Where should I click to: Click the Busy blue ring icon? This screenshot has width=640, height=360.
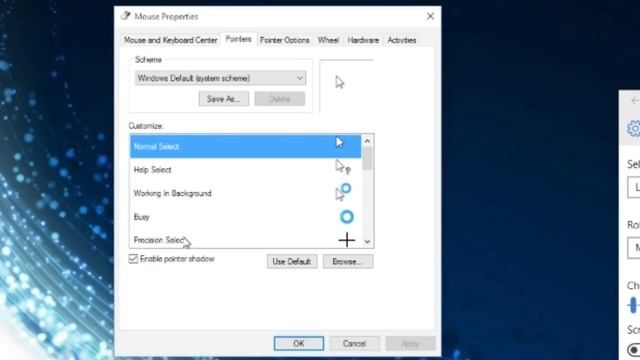pyautogui.click(x=347, y=217)
